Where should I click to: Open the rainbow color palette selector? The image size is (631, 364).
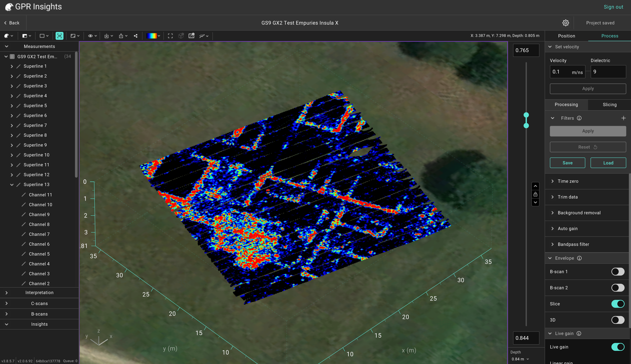153,36
